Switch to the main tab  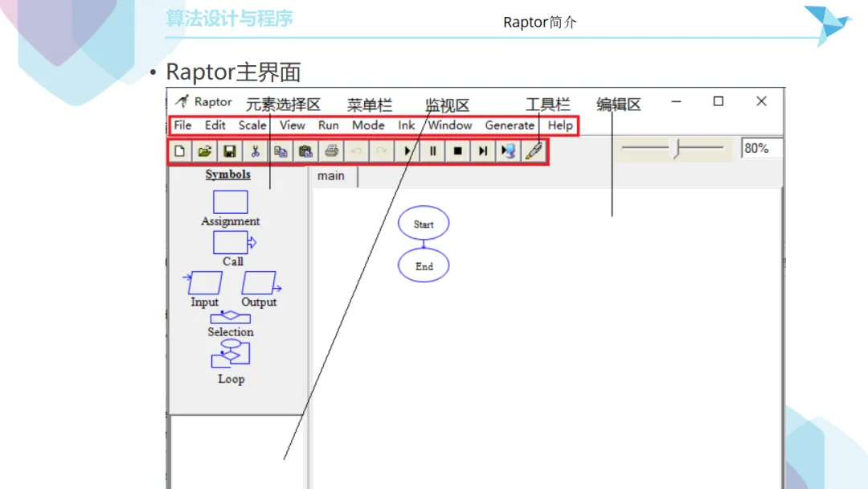pos(331,175)
